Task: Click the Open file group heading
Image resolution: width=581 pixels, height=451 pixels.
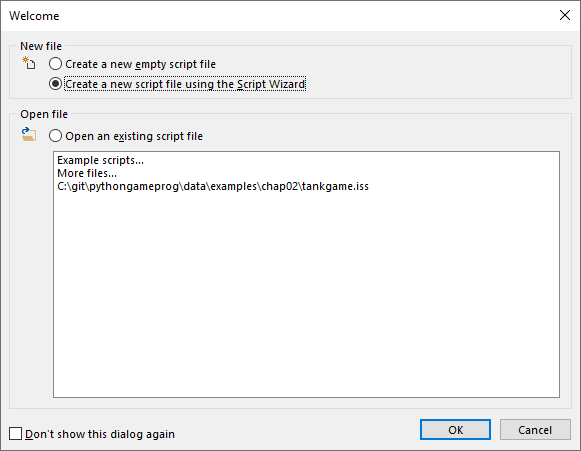Action: (44, 114)
